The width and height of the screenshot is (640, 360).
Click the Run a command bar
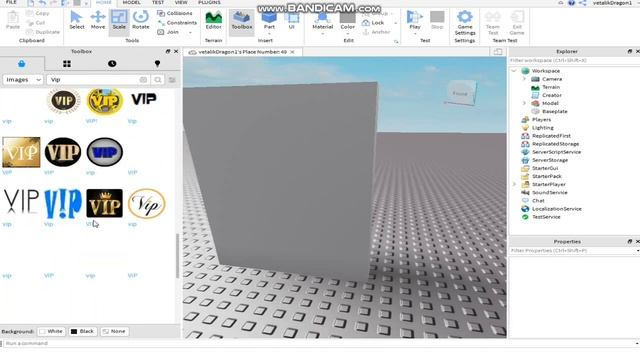click(320, 344)
